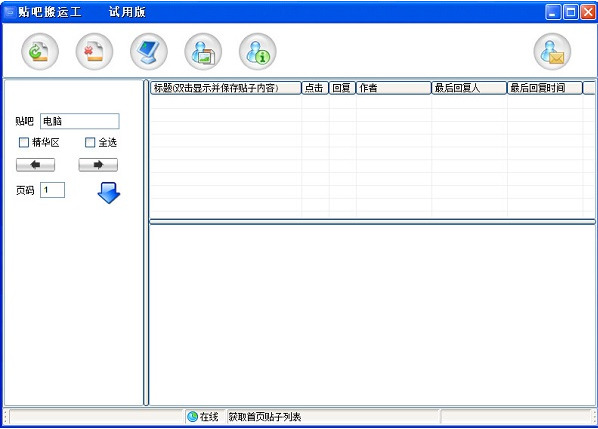Viewport: 598px width, 429px height.
Task: Click the 在线 online status icon
Action: [193, 417]
